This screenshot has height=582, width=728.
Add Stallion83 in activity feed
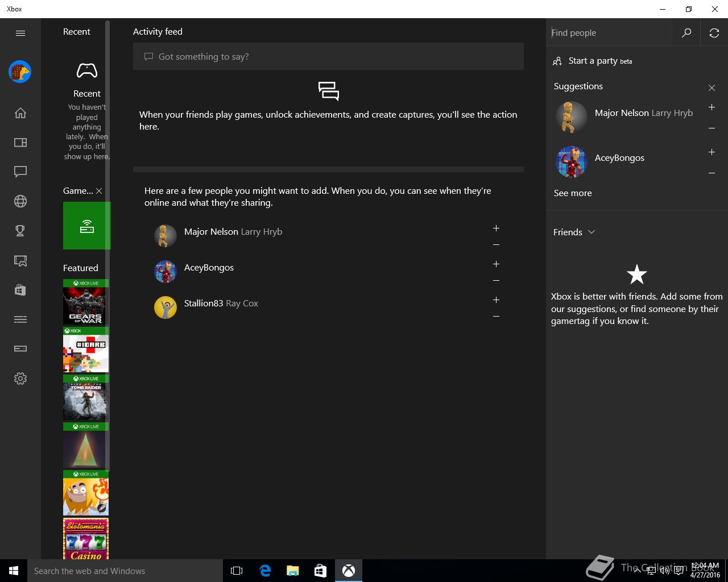[x=496, y=300]
